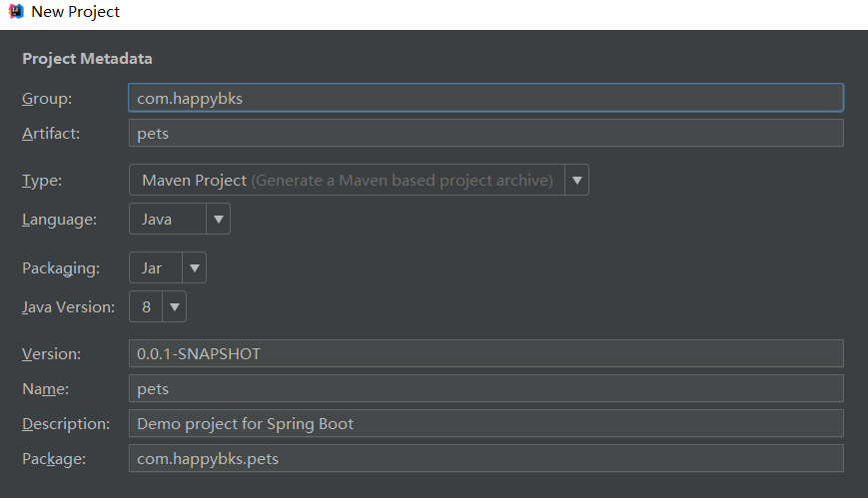Click the IntelliJ IDEA logo icon
Viewport: 868px width, 498px height.
[16, 12]
